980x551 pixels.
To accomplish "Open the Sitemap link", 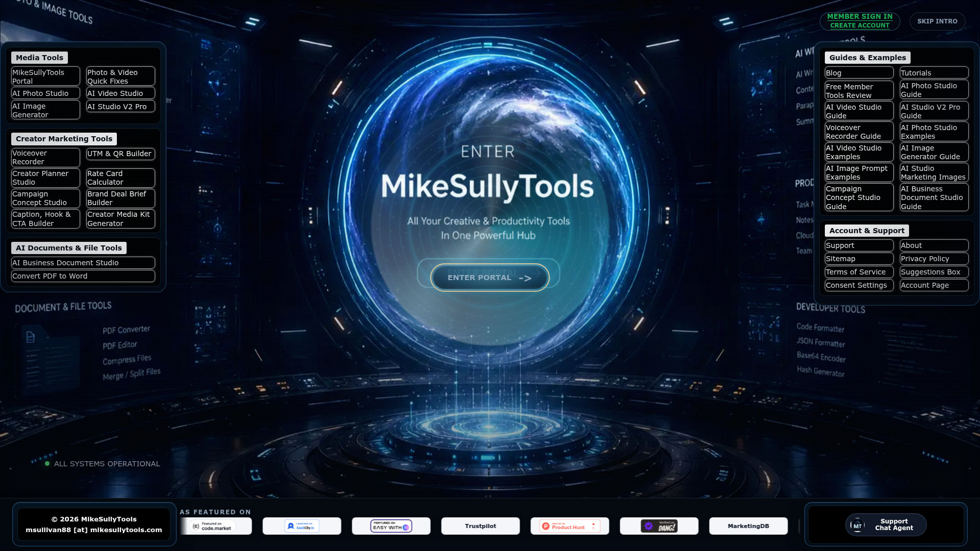I will [x=859, y=259].
